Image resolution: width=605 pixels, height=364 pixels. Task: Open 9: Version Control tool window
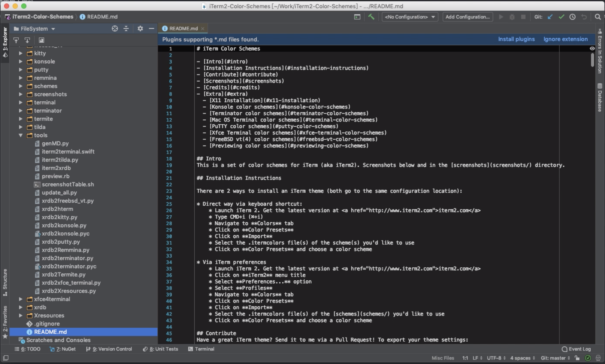coord(109,349)
